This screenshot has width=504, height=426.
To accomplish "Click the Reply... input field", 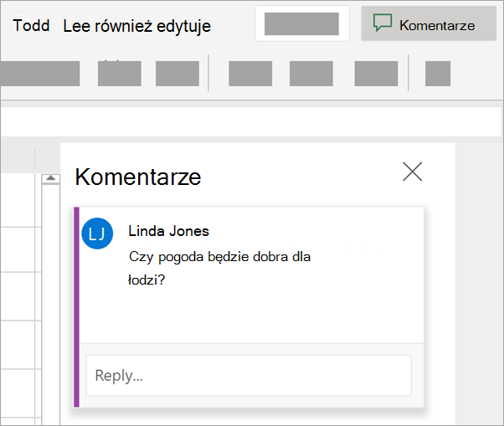I will (249, 375).
